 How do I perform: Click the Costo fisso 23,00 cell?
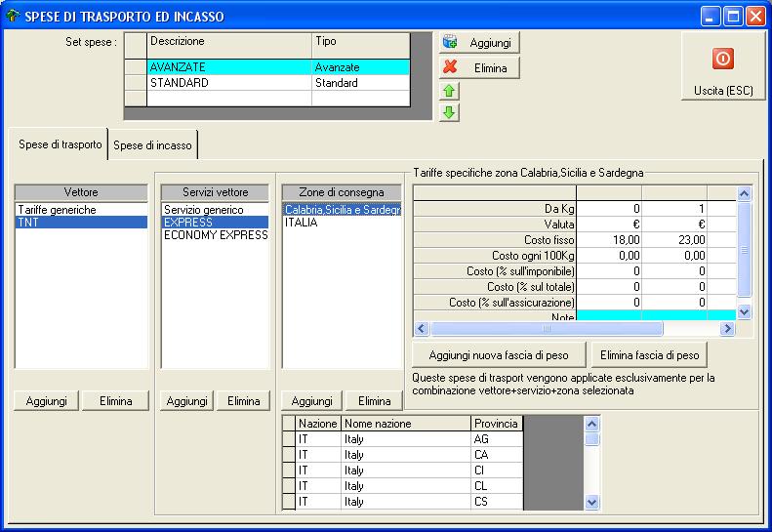coord(674,240)
